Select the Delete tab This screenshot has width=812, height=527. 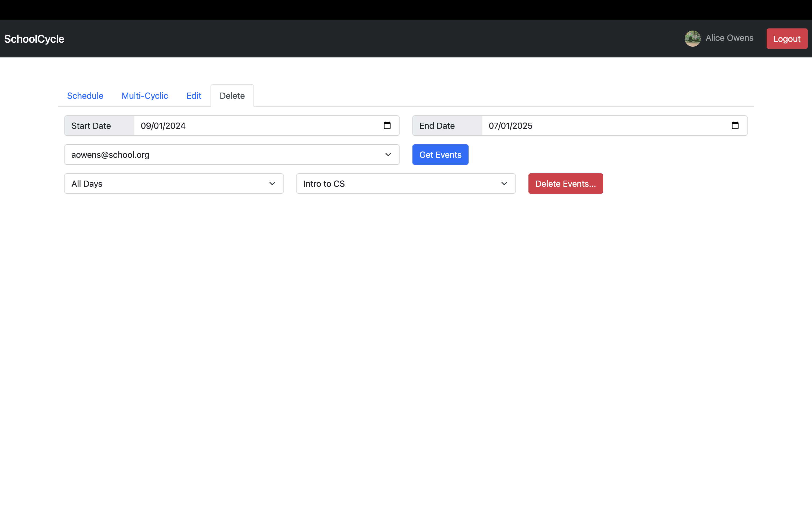coord(232,96)
